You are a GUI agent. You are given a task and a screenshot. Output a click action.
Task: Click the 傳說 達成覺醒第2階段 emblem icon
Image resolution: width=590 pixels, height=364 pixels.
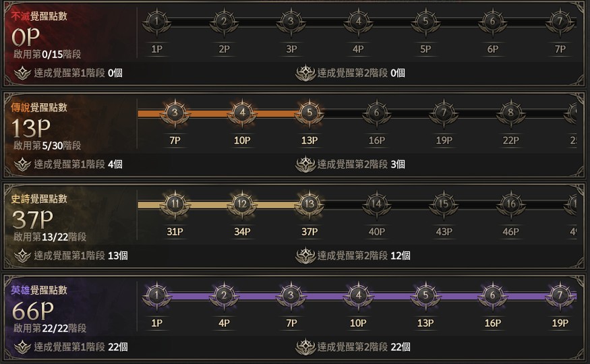point(305,164)
